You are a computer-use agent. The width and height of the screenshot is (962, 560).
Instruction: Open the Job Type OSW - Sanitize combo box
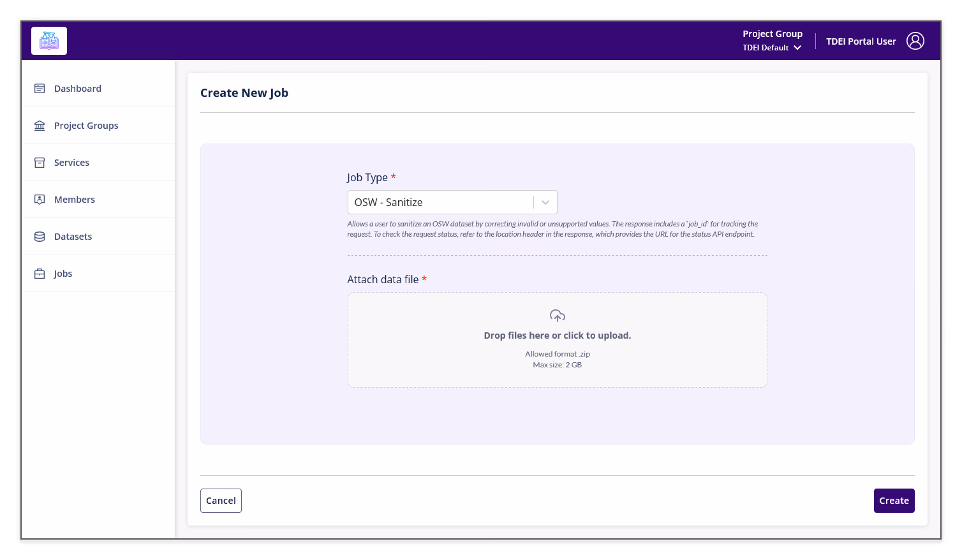click(452, 202)
